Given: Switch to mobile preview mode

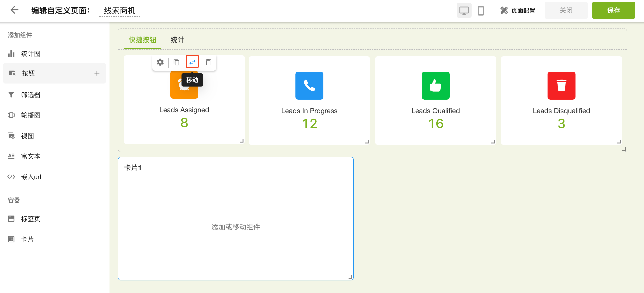Looking at the screenshot, I should (480, 10).
